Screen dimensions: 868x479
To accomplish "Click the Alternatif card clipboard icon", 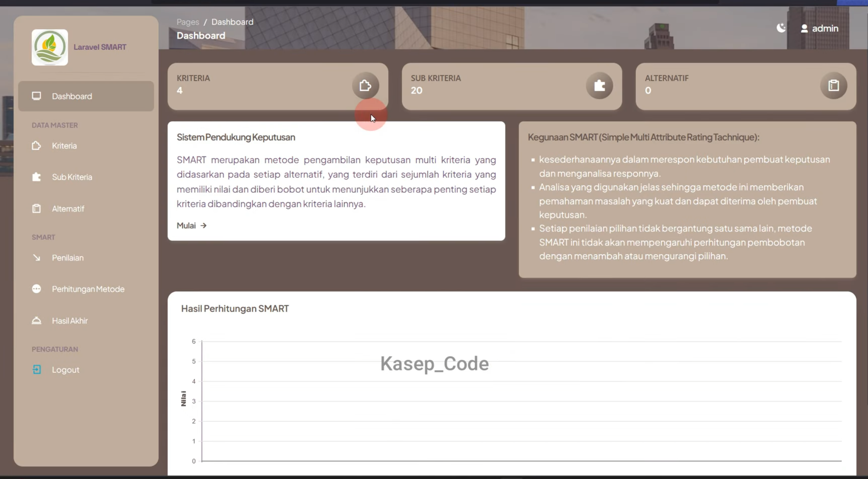I will click(x=833, y=86).
